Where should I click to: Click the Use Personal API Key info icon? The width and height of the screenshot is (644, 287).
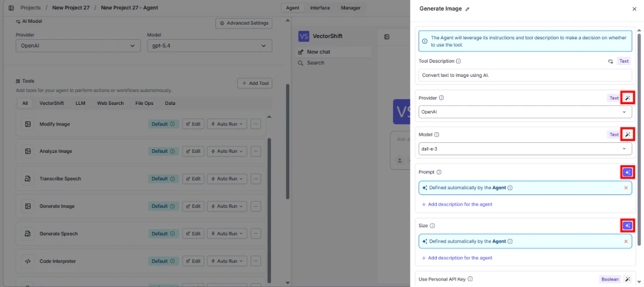point(470,279)
